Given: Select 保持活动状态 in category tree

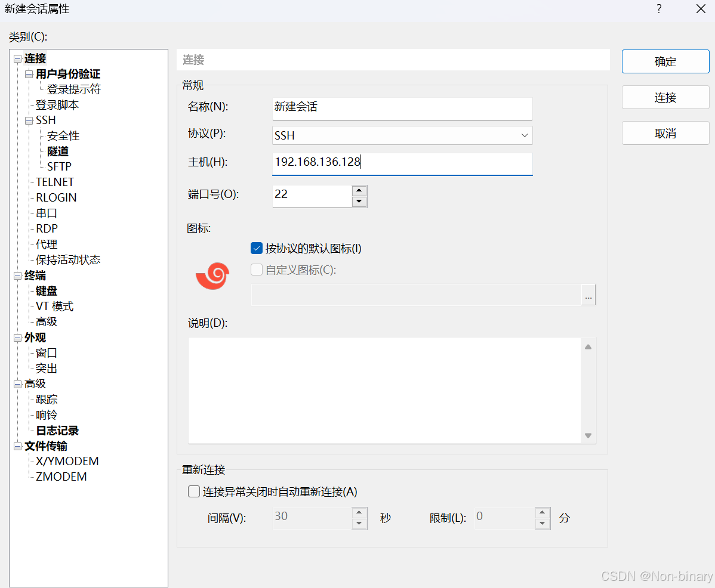Looking at the screenshot, I should [68, 259].
